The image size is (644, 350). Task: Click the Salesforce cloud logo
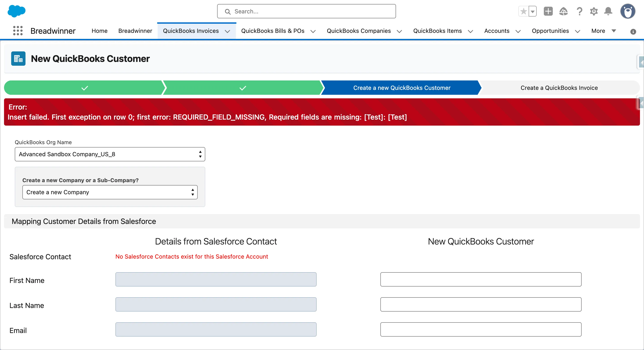[x=17, y=11]
